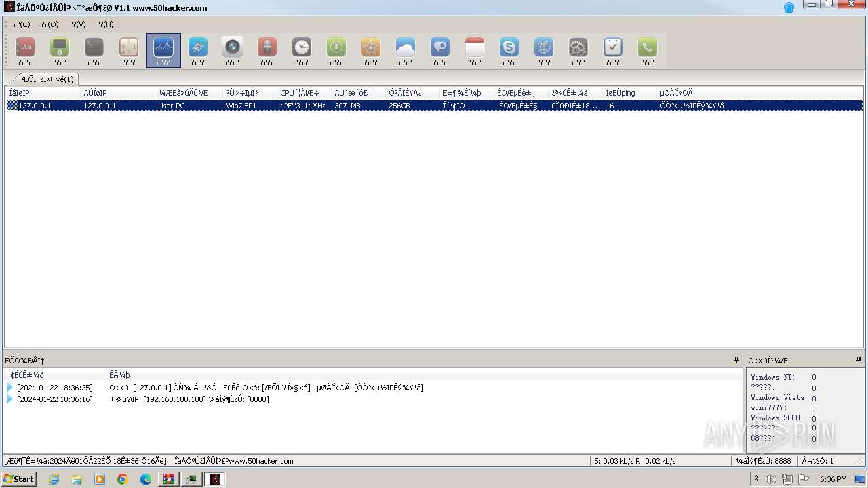The image size is (868, 488).
Task: Open Google Chrome from the taskbar
Action: (x=123, y=479)
